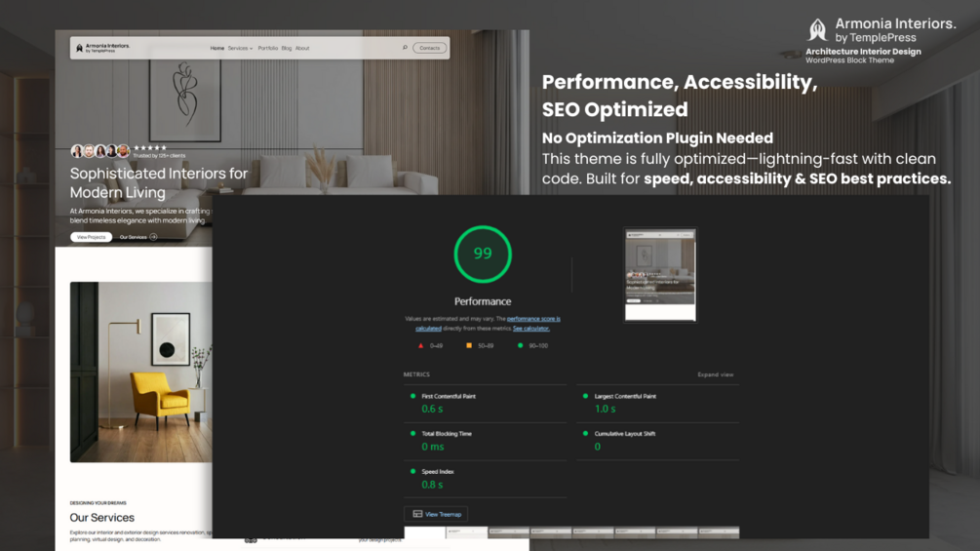Click the 99 performance score gauge
Image resolution: width=980 pixels, height=551 pixels.
[x=483, y=254]
